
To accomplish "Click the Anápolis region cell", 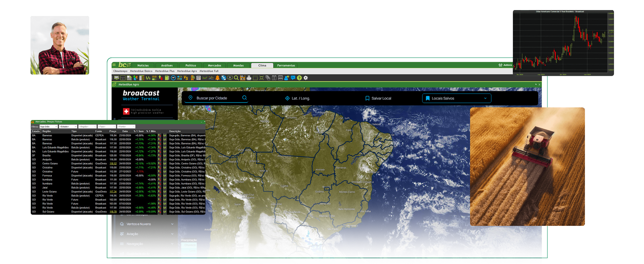I will coord(47,160).
